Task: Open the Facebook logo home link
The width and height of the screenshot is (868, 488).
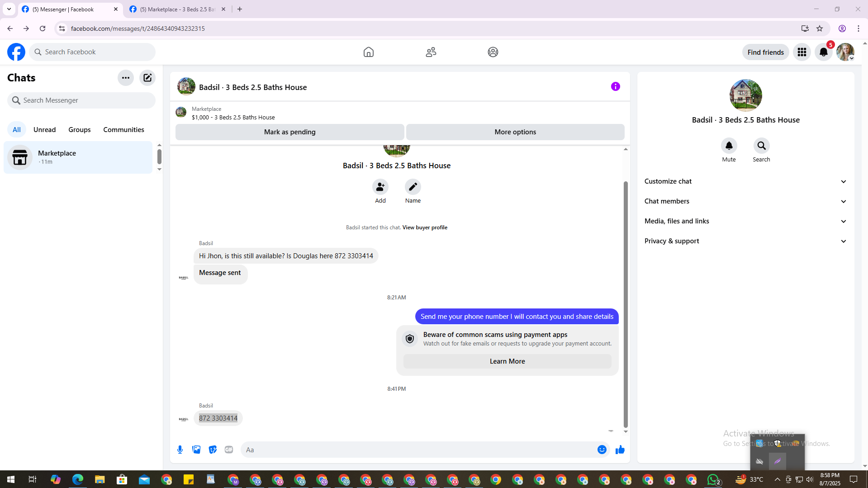Action: (x=16, y=52)
